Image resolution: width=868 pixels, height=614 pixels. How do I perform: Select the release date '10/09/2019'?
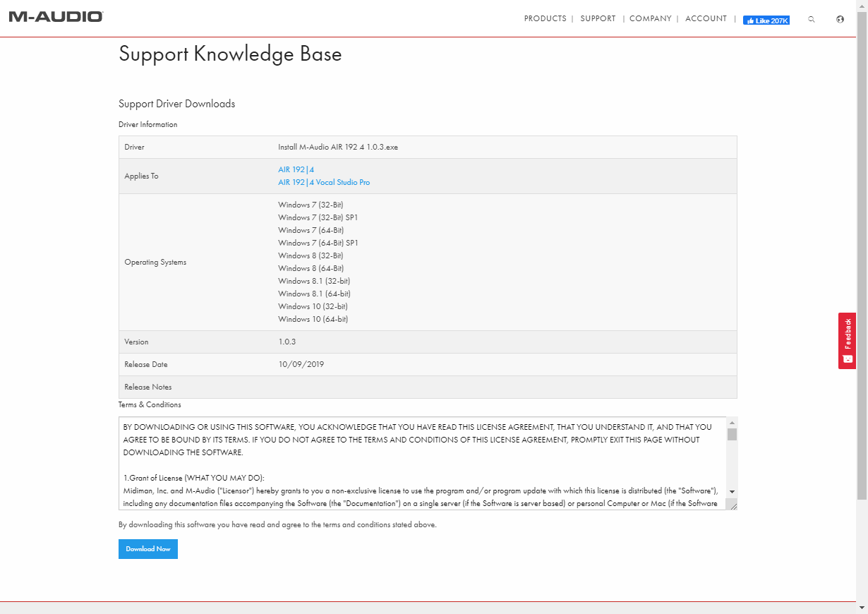301,364
